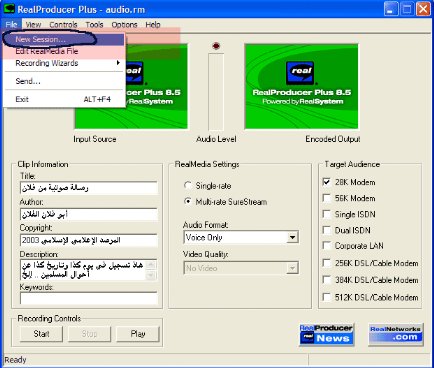Enable 512K DSL/Cable Modem option
This screenshot has height=368, width=434.
(x=327, y=297)
